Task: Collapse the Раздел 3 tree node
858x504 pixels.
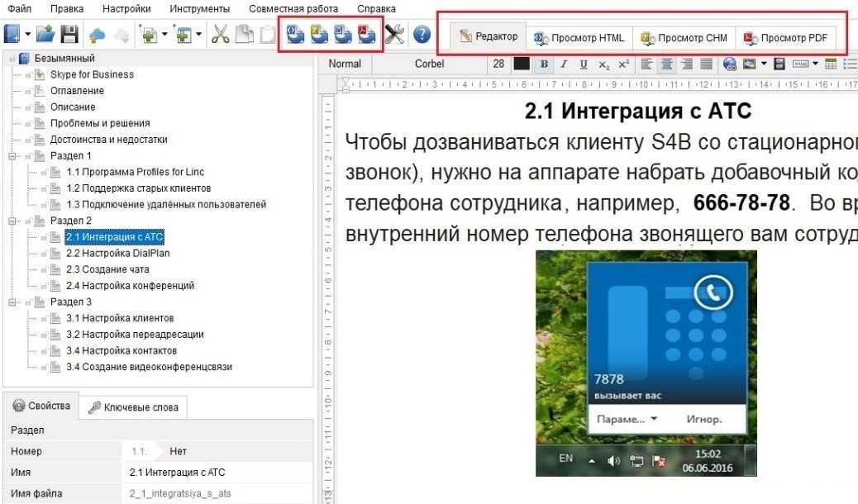Action: [x=12, y=302]
